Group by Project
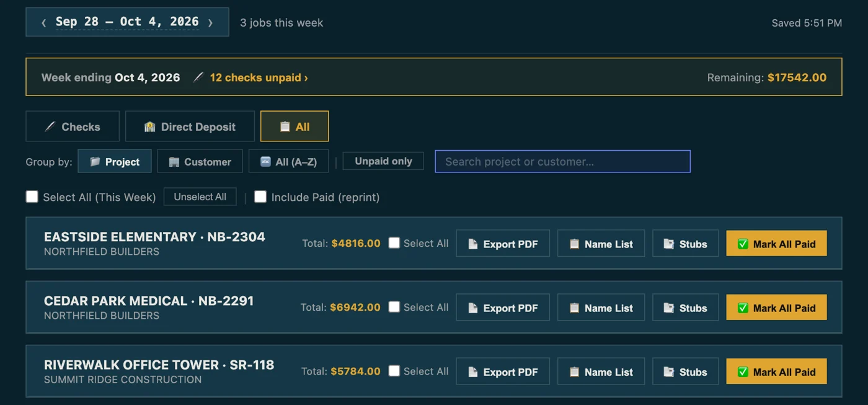 click(115, 161)
